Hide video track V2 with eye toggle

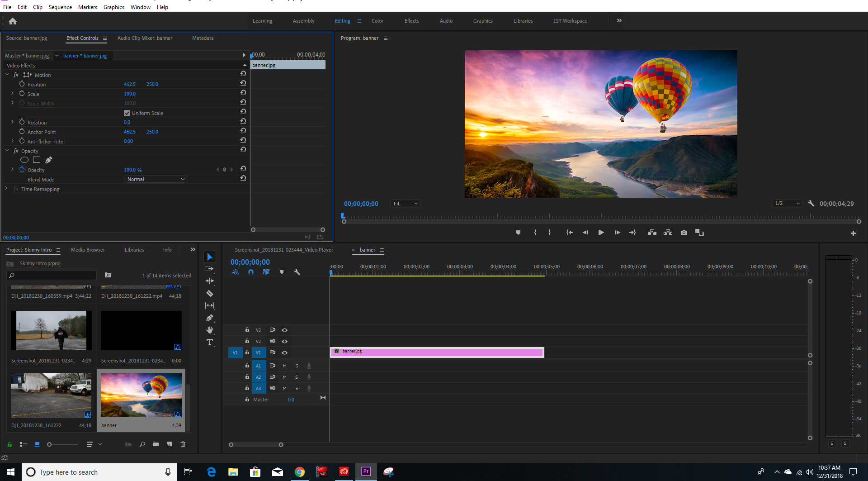284,341
